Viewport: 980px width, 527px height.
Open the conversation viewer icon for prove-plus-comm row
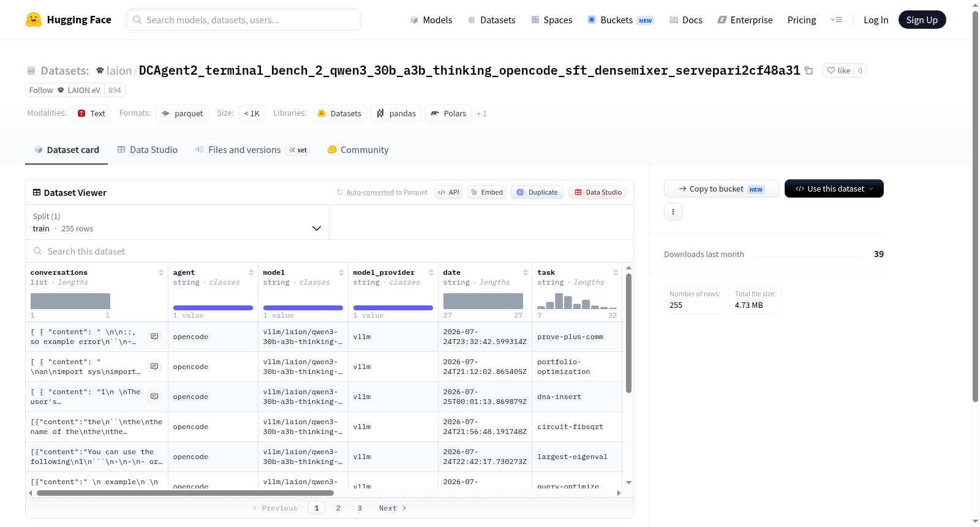[x=154, y=337]
